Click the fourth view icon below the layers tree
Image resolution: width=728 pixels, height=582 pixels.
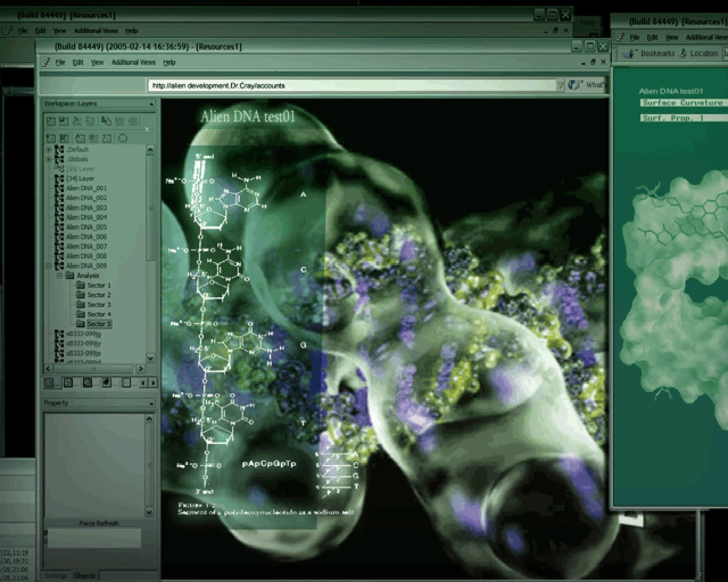point(107,383)
